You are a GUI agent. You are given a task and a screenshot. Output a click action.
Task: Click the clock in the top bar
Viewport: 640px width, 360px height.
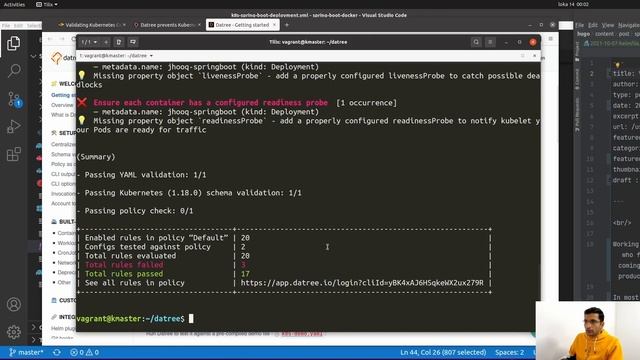pos(573,4)
